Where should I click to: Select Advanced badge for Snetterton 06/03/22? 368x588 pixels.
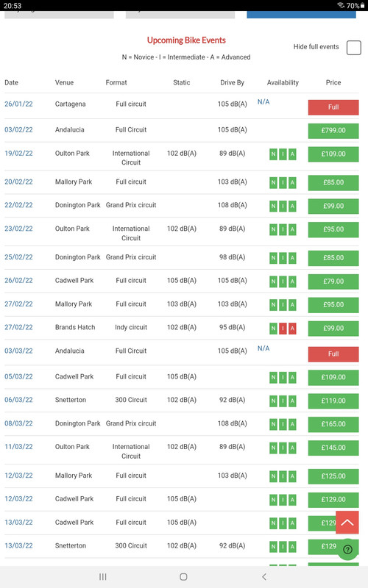(292, 401)
